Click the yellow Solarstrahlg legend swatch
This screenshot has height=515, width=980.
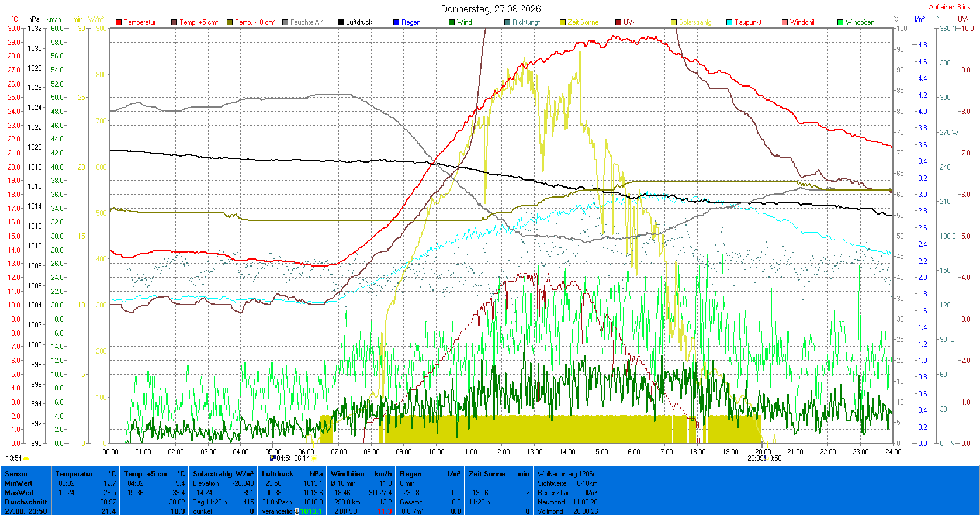tap(674, 22)
